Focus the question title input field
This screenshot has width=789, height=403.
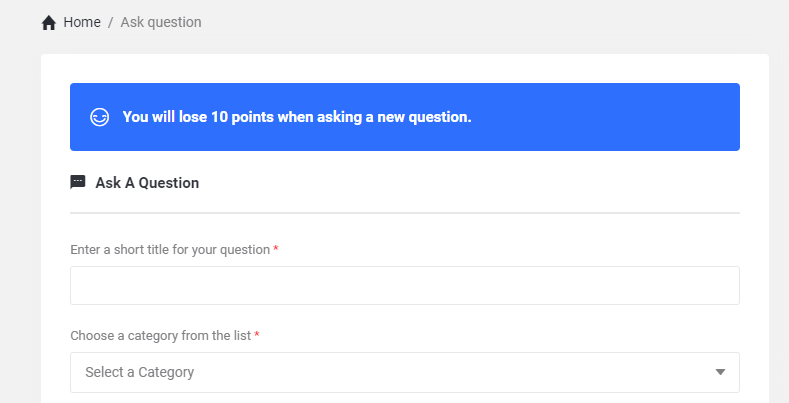click(x=404, y=285)
